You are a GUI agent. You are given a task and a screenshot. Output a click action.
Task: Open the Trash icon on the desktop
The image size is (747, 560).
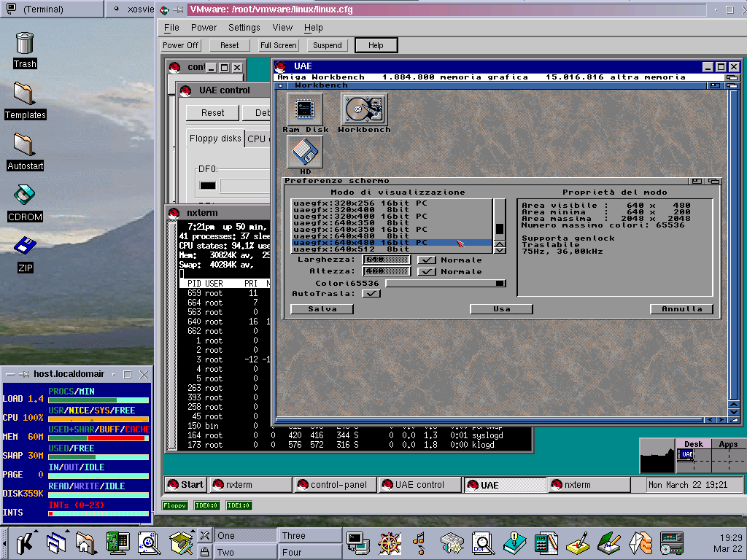coord(24,44)
